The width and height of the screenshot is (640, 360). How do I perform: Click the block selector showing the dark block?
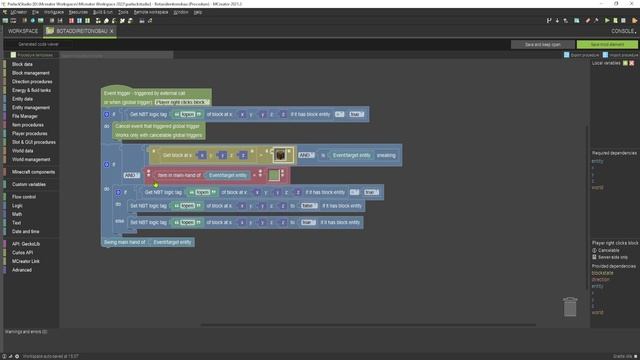[280, 155]
